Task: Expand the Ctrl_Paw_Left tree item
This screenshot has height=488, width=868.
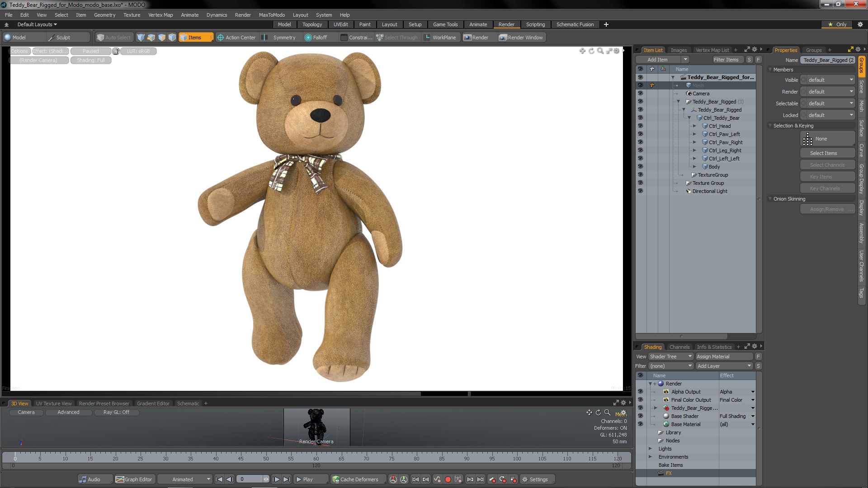Action: coord(695,134)
